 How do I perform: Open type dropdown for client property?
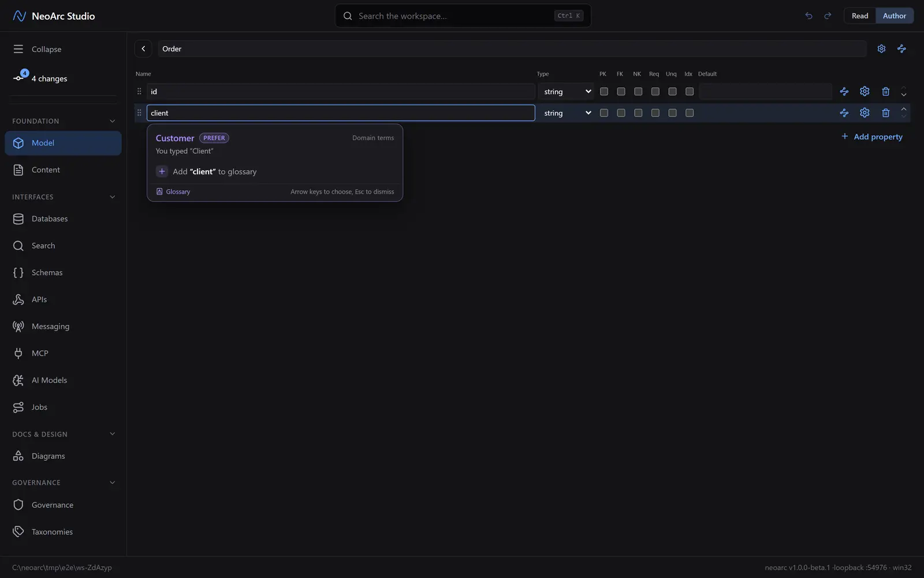pos(567,113)
